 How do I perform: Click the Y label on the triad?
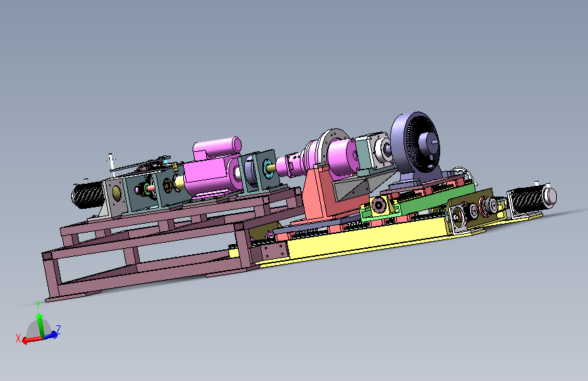(x=38, y=305)
